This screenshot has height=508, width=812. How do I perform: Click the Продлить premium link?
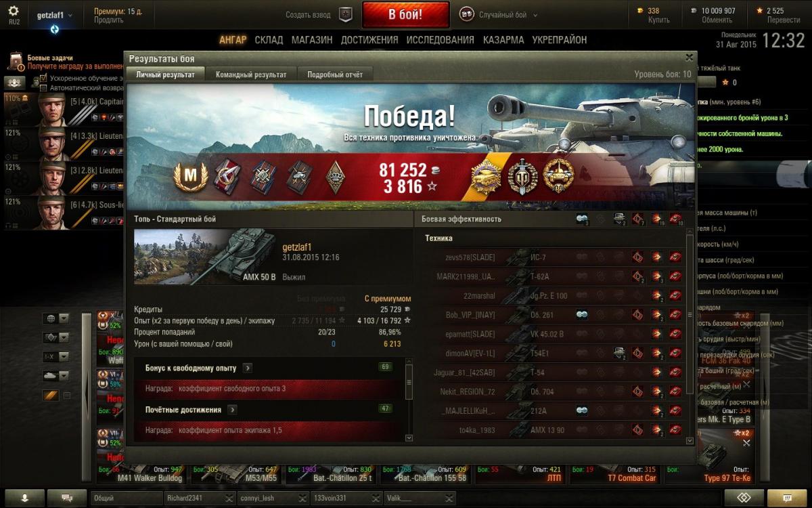(x=108, y=20)
